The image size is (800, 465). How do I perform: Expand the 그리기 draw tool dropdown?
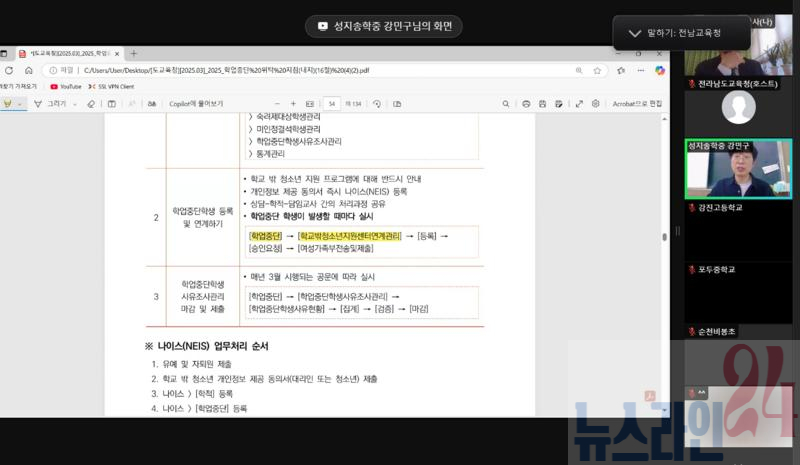[x=74, y=103]
